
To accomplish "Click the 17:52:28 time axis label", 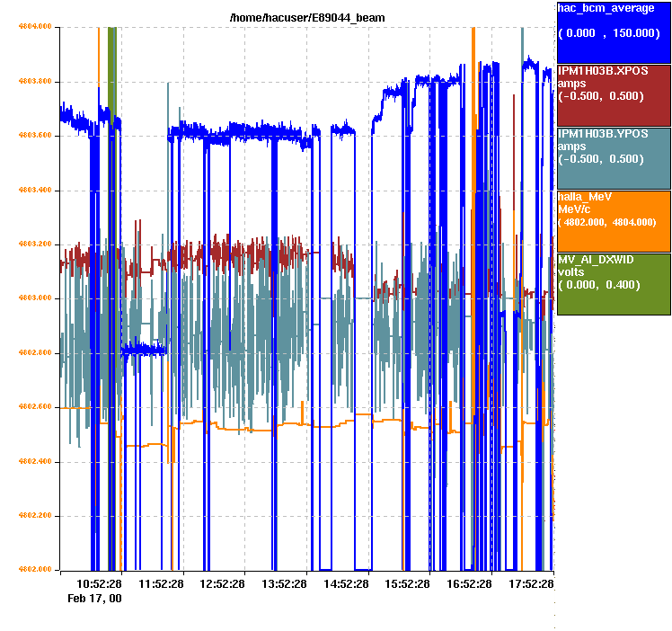I will pyautogui.click(x=531, y=583).
